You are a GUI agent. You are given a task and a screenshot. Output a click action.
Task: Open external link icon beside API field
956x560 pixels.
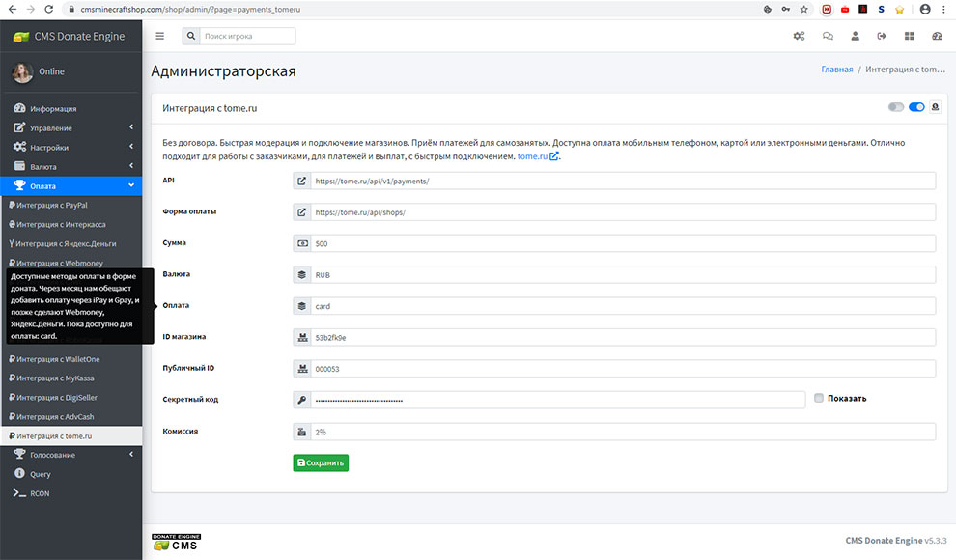(301, 181)
